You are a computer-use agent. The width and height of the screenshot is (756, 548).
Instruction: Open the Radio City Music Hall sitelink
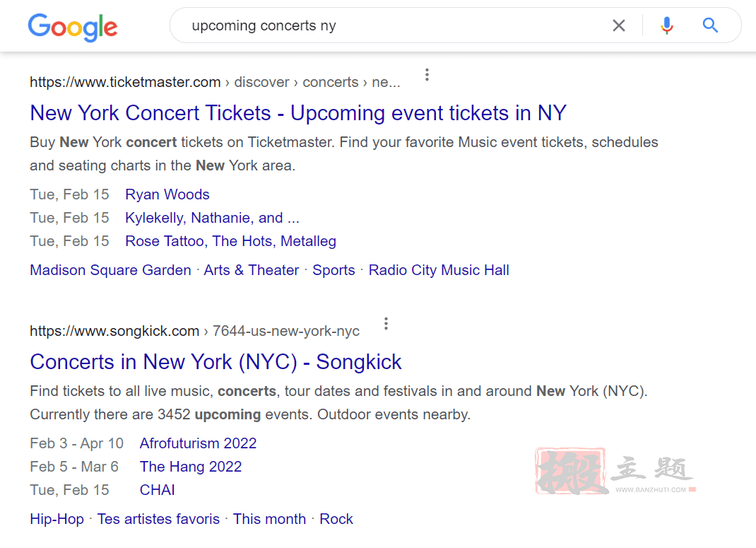pos(439,270)
